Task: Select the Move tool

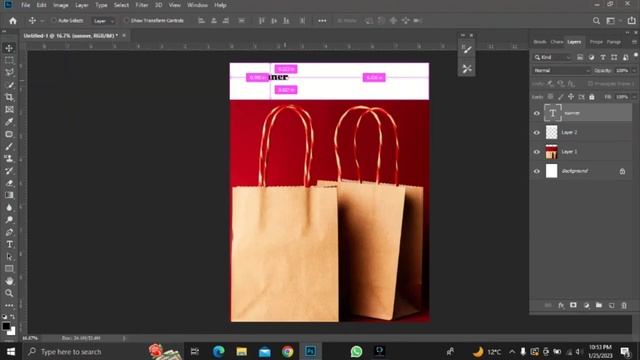Action: [x=9, y=48]
